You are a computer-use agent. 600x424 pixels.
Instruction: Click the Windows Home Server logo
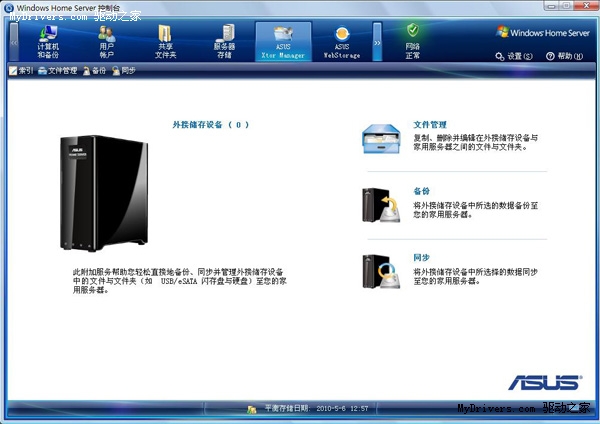coord(543,33)
